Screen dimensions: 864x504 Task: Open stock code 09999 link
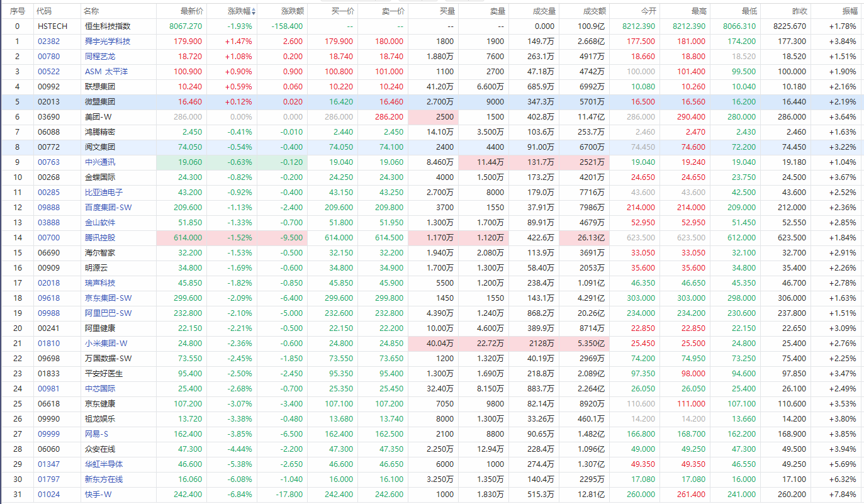48,434
